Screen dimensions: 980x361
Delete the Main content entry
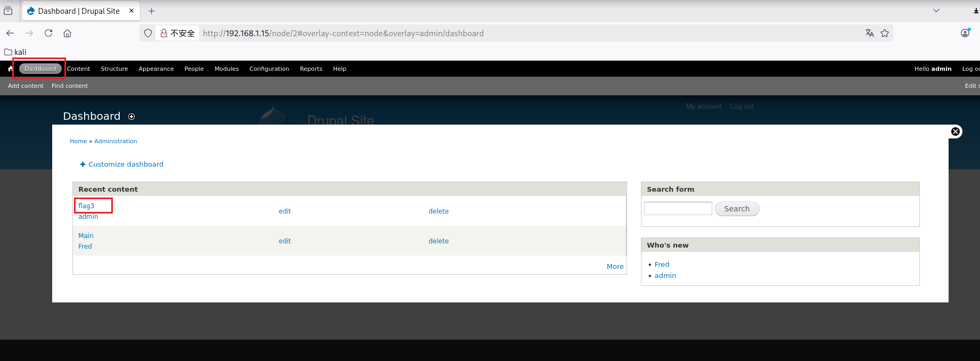click(438, 241)
